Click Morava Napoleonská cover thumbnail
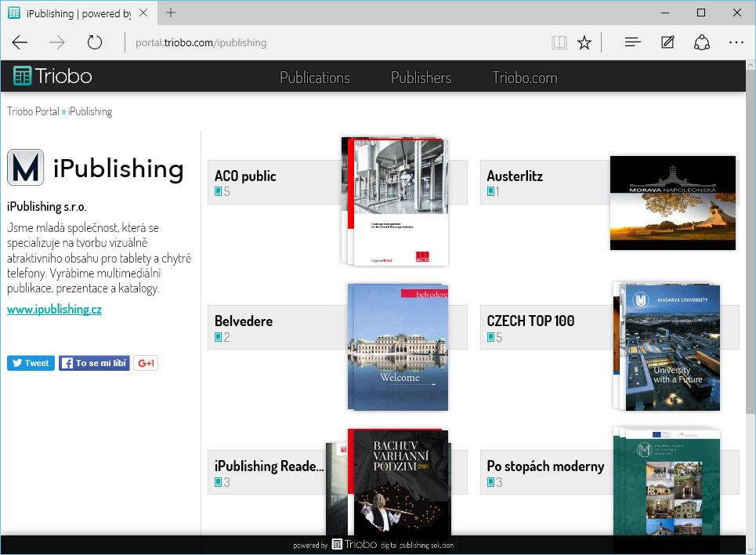 (x=673, y=203)
